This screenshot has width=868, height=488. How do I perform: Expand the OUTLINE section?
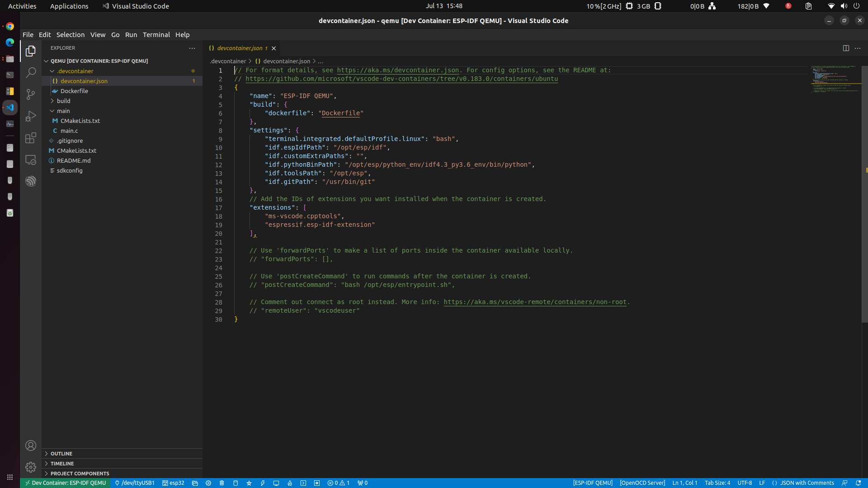click(61, 454)
